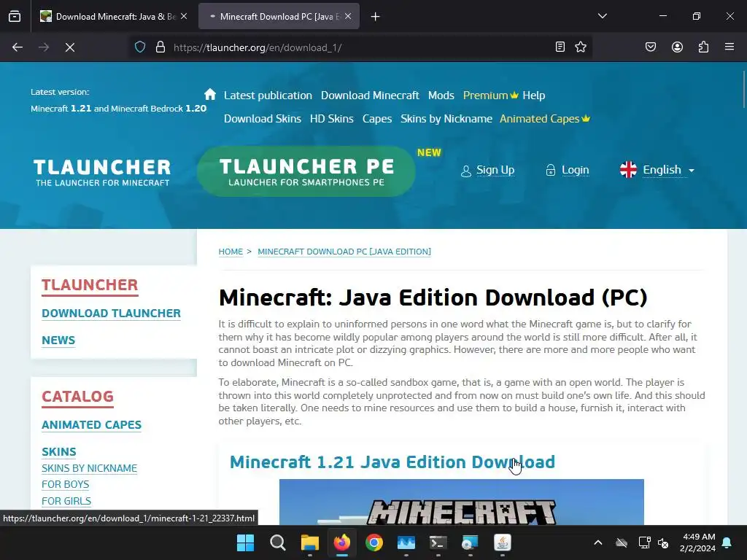Image resolution: width=747 pixels, height=560 pixels.
Task: Open News sidebar link
Action: click(x=58, y=341)
